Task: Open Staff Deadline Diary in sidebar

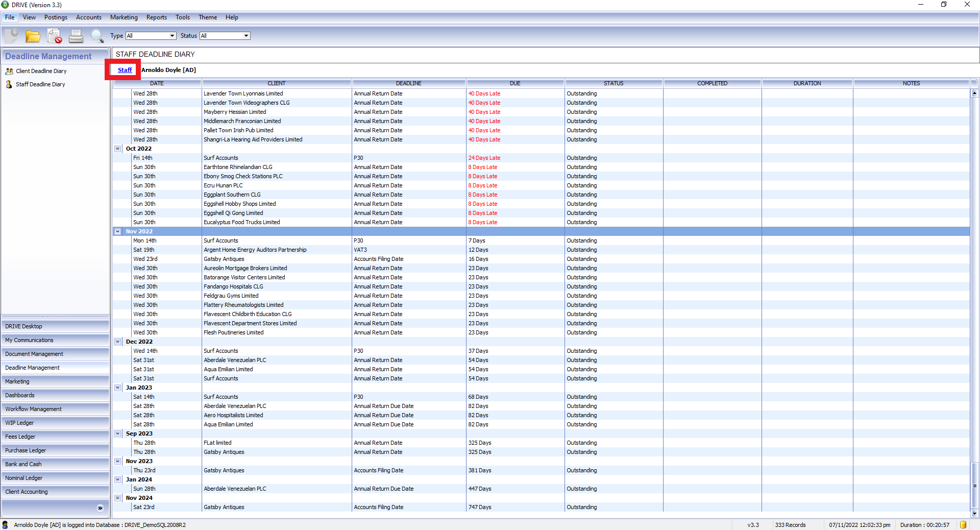Action: click(40, 84)
